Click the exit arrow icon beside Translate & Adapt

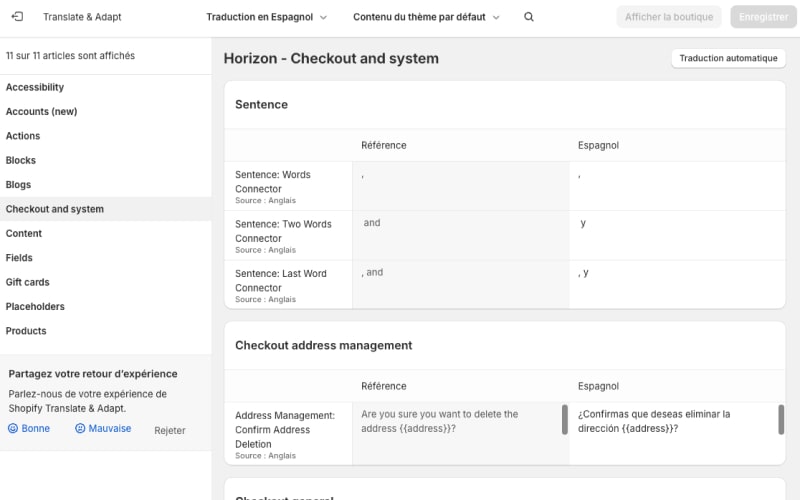point(17,17)
